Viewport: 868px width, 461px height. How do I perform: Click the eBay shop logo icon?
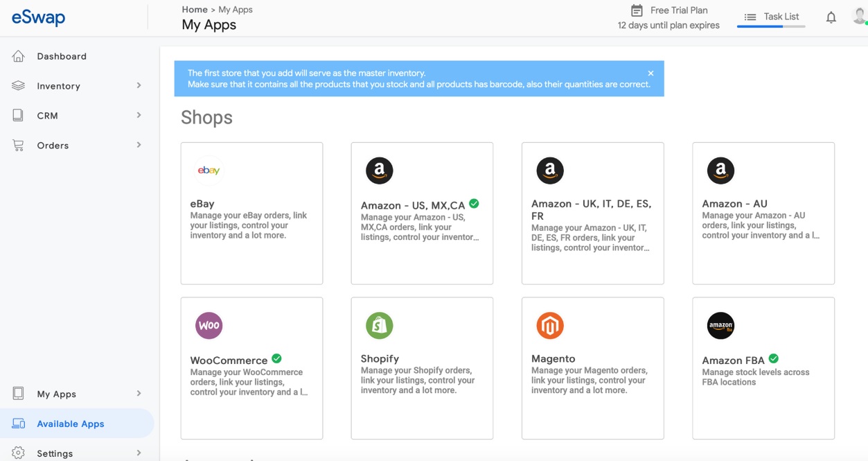[x=209, y=171]
